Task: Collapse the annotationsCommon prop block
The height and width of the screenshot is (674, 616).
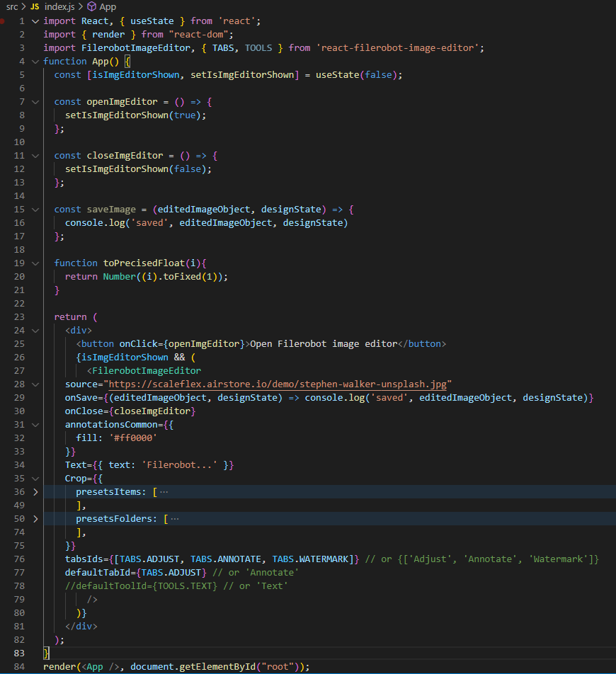Action: pos(35,424)
